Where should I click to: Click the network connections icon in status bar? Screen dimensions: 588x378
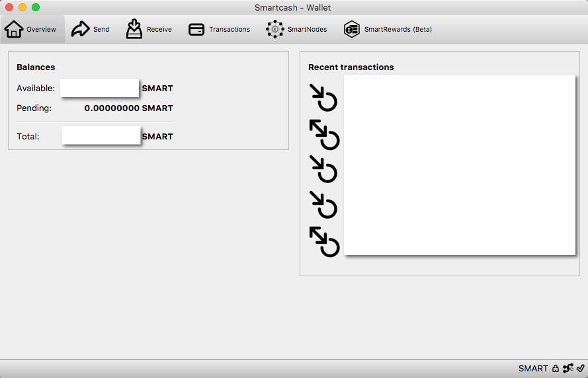pyautogui.click(x=567, y=369)
